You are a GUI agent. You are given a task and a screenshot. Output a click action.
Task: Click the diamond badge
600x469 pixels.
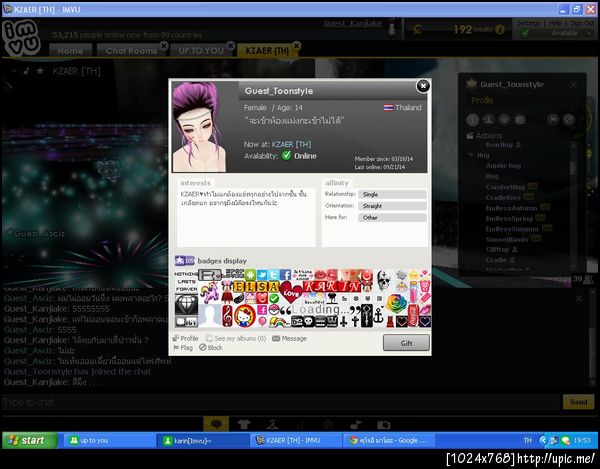(186, 304)
